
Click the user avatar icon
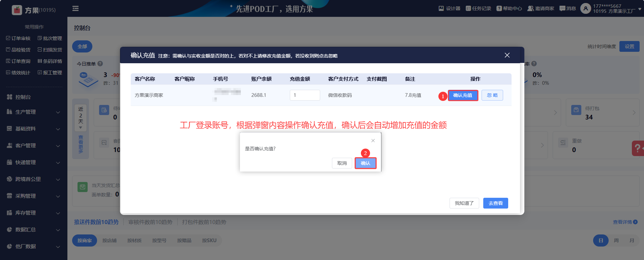click(586, 8)
